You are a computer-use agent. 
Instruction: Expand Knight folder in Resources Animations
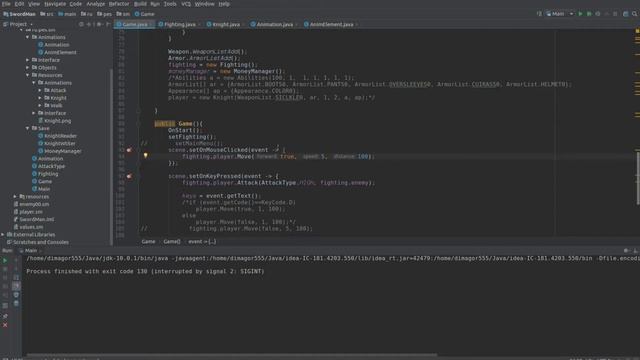point(40,98)
